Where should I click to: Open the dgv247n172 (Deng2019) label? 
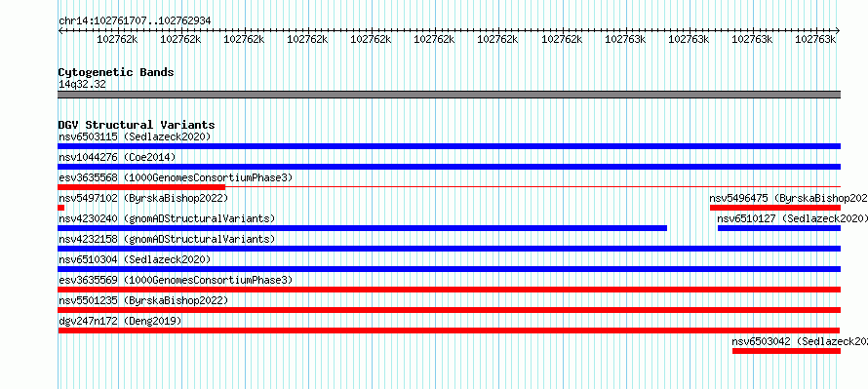120,321
